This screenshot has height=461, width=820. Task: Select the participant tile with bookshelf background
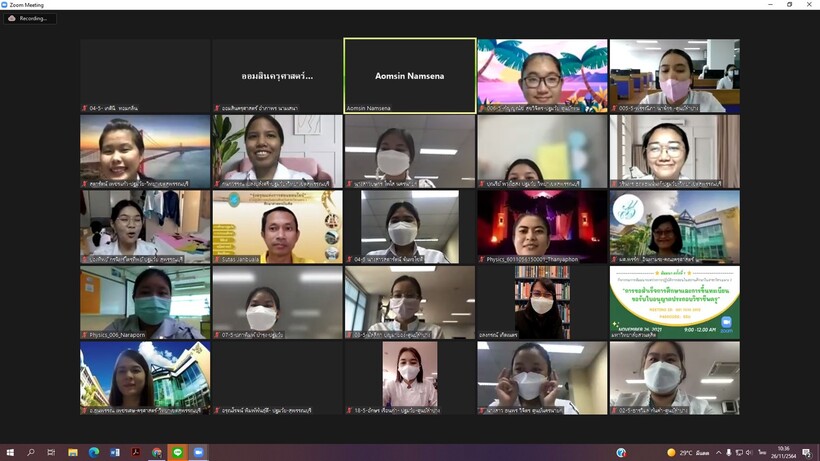(x=542, y=301)
